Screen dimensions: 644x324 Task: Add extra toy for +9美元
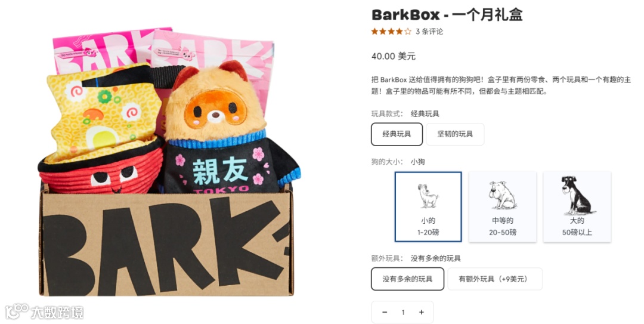click(x=495, y=279)
